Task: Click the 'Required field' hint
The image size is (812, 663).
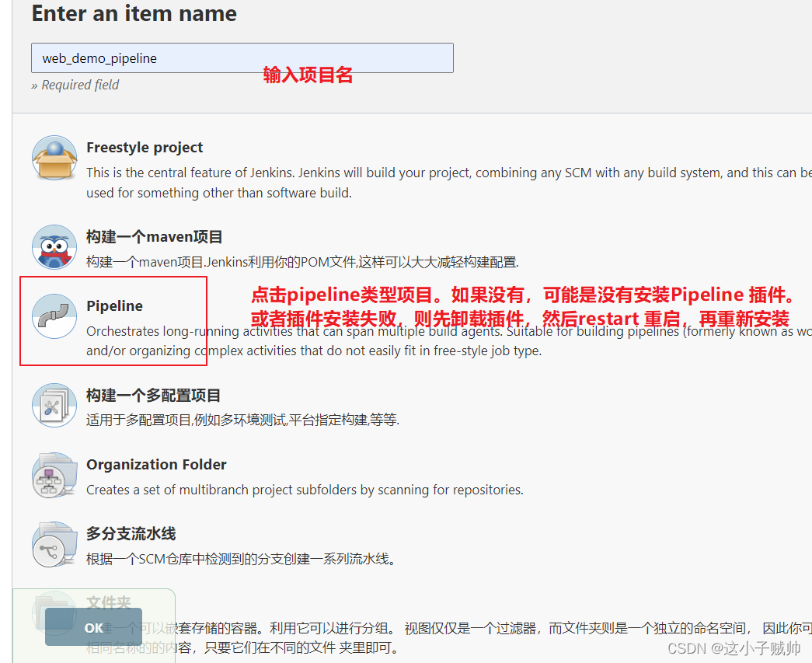Action: tap(75, 85)
